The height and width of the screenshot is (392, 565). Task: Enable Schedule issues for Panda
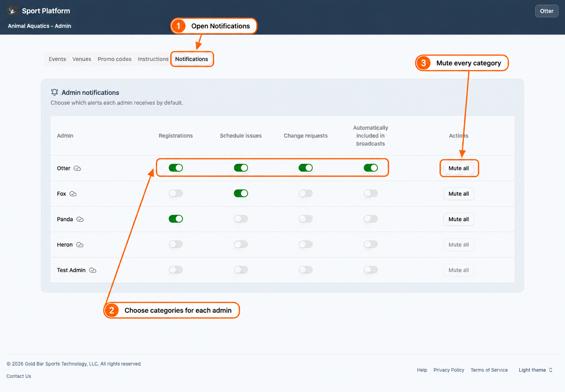241,219
